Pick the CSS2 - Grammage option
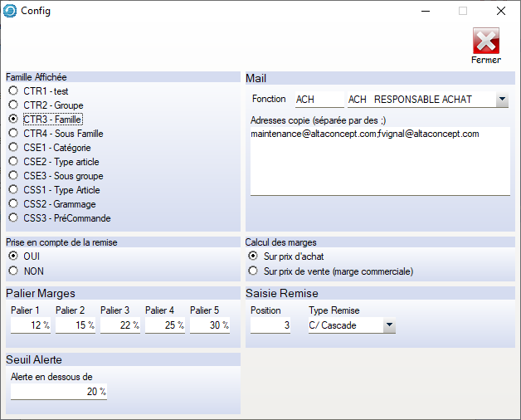The width and height of the screenshot is (521, 420). (13, 204)
